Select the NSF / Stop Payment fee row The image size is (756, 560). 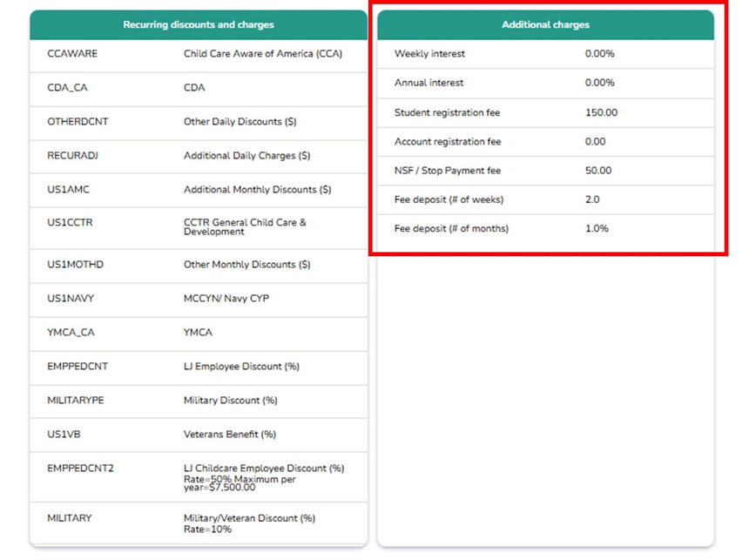coord(545,171)
